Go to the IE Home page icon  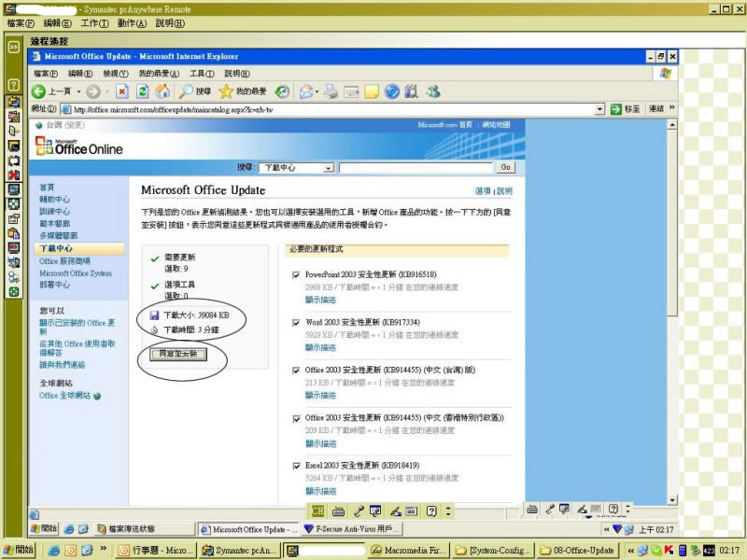(x=162, y=91)
